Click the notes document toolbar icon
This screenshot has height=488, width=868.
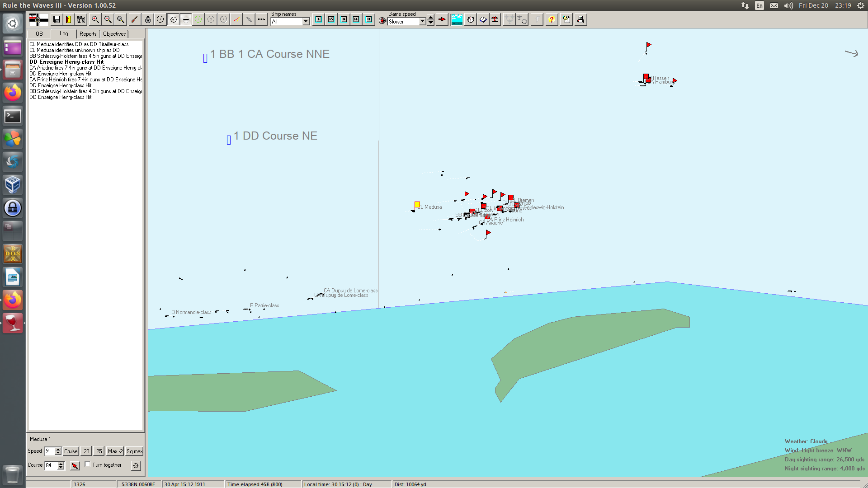tap(566, 19)
